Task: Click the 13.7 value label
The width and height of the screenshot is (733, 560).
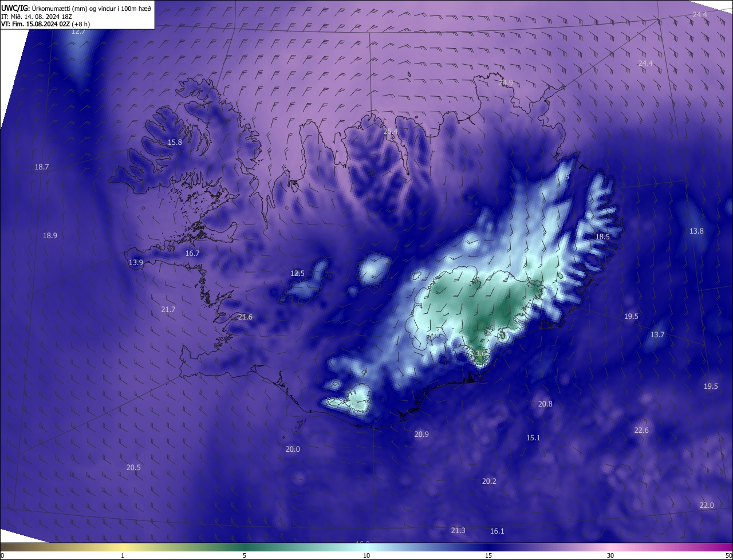Action: click(x=657, y=334)
